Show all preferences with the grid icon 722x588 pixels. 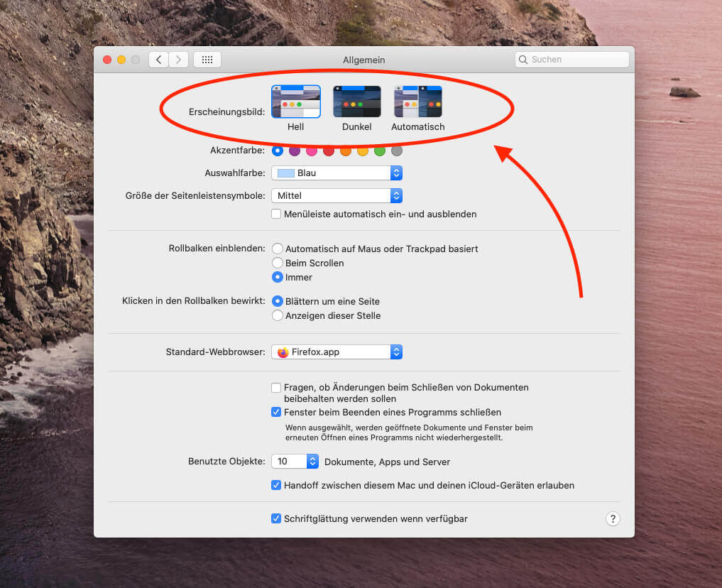[x=207, y=60]
